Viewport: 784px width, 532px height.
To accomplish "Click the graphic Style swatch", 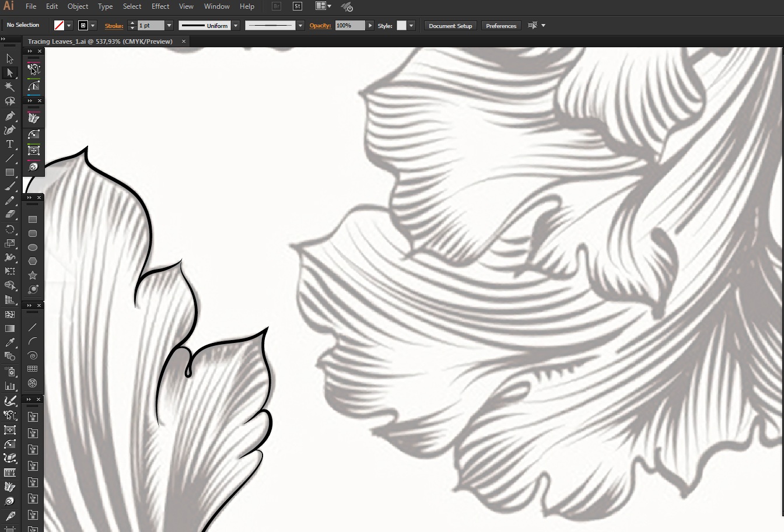I will [401, 26].
